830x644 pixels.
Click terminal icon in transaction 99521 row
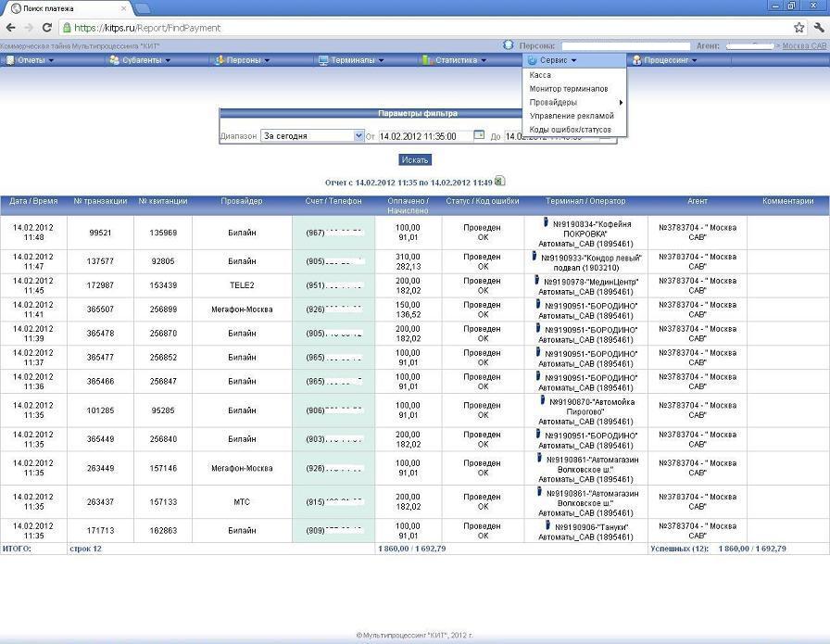(546, 222)
